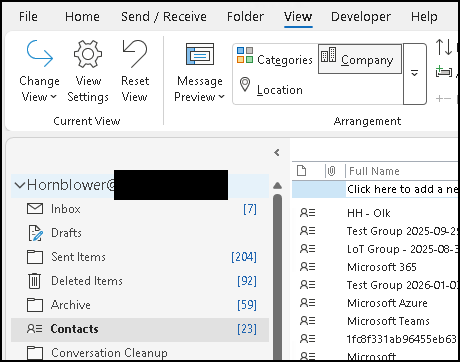Open the Drafts folder
The height and width of the screenshot is (362, 460).
tap(140, 233)
